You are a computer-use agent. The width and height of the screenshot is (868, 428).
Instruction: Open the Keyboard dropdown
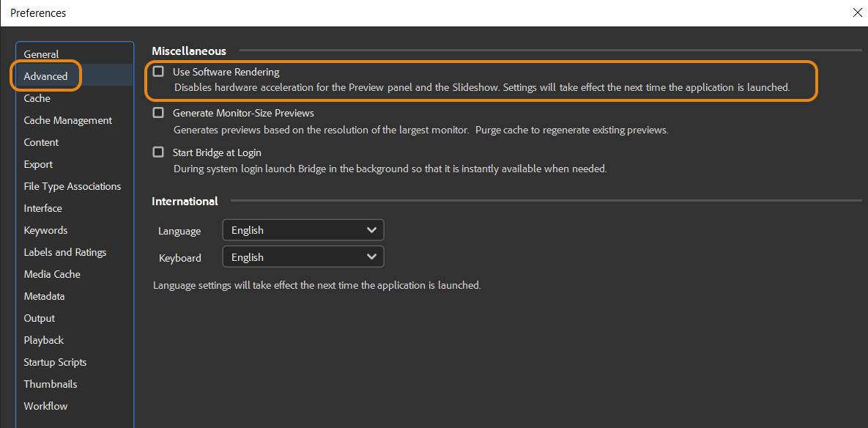[303, 257]
